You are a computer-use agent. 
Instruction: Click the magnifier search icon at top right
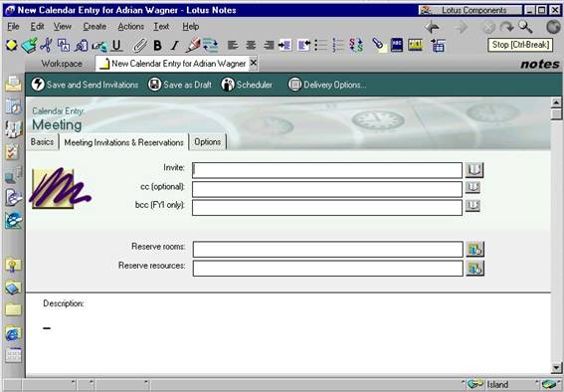(x=525, y=27)
